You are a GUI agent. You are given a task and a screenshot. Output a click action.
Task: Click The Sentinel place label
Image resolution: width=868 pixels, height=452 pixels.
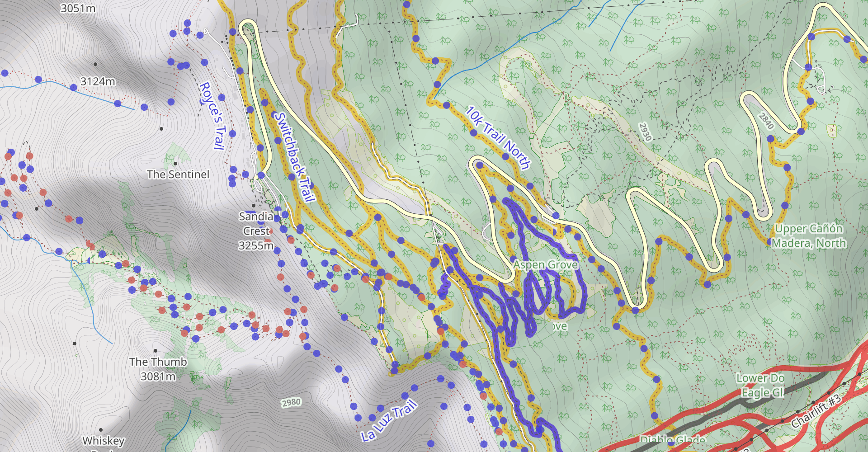[x=178, y=174]
